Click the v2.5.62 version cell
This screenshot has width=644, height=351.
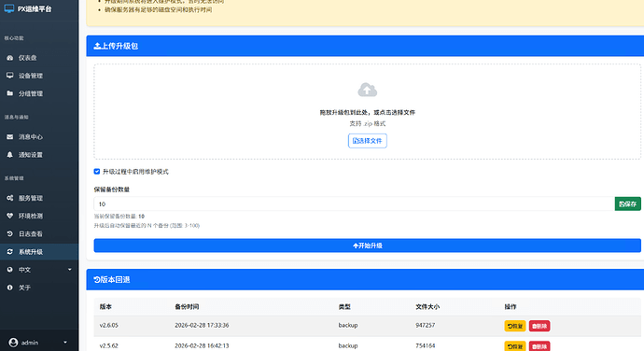pos(108,345)
